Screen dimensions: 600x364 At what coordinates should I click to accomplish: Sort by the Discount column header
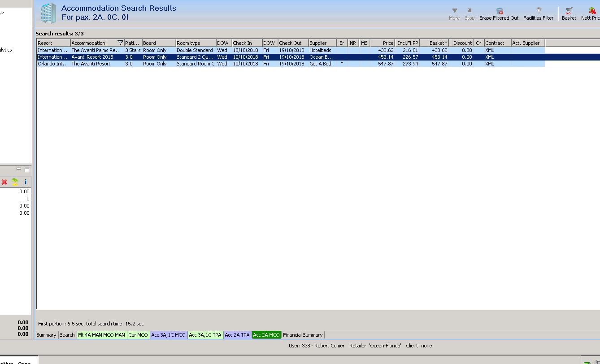tap(461, 43)
